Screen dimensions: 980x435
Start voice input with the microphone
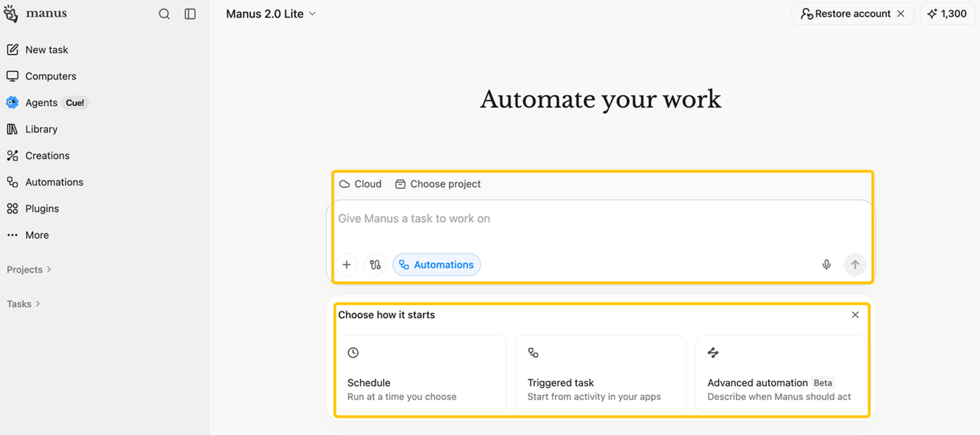pyautogui.click(x=826, y=265)
